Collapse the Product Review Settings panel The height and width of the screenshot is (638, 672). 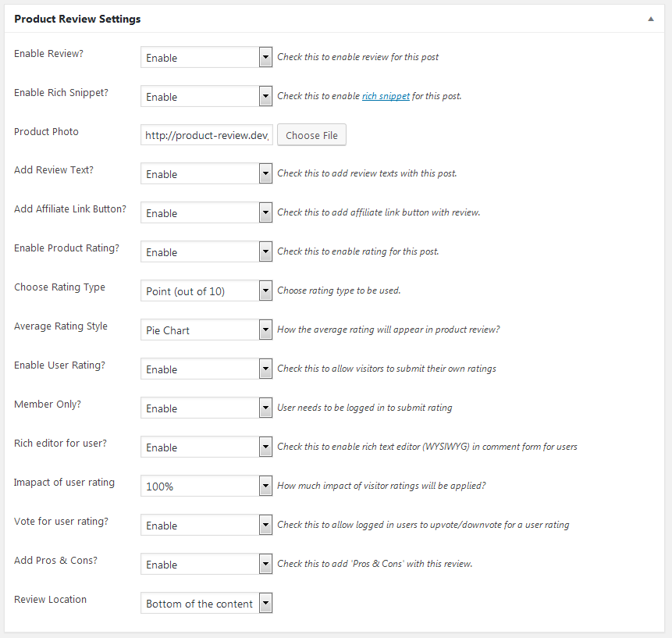[651, 19]
